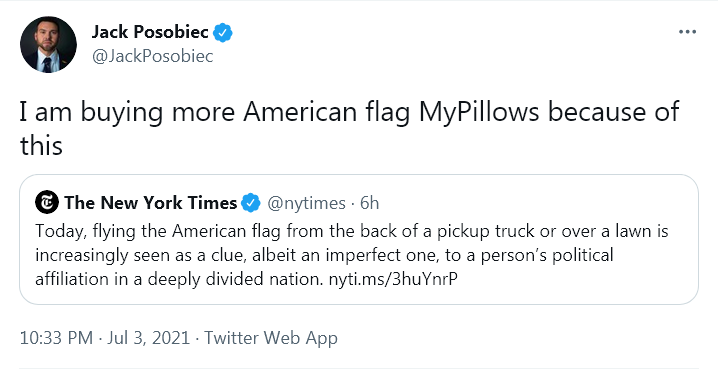Click the Twitter Web App source label

(x=271, y=338)
